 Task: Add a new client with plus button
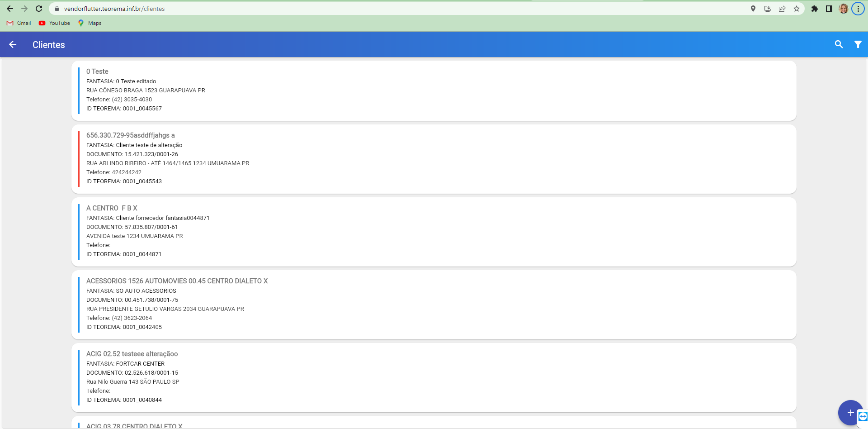point(850,413)
